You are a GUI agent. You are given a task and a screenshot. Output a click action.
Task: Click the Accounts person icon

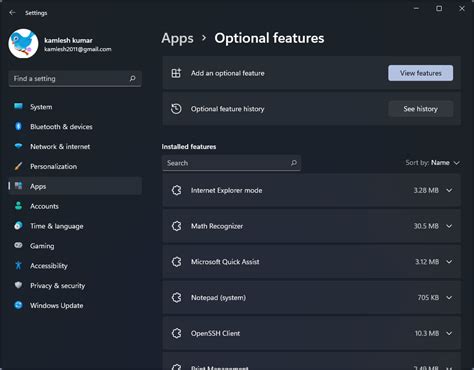[x=18, y=206]
